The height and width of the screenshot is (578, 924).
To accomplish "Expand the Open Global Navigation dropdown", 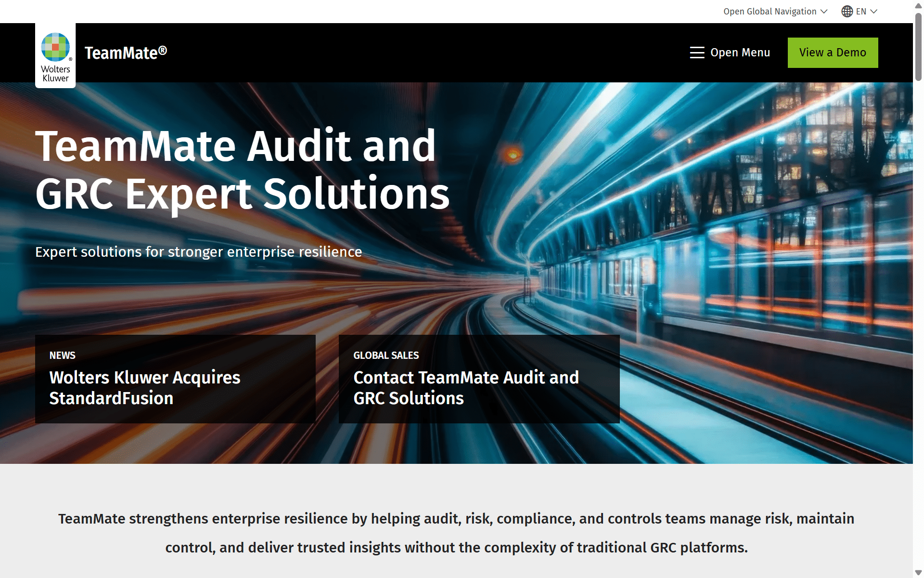I will tap(775, 12).
